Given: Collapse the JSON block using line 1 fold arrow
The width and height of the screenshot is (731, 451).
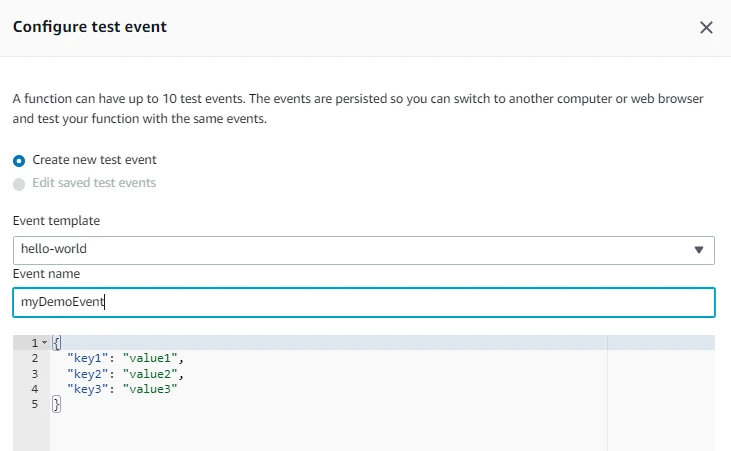Looking at the screenshot, I should click(44, 343).
